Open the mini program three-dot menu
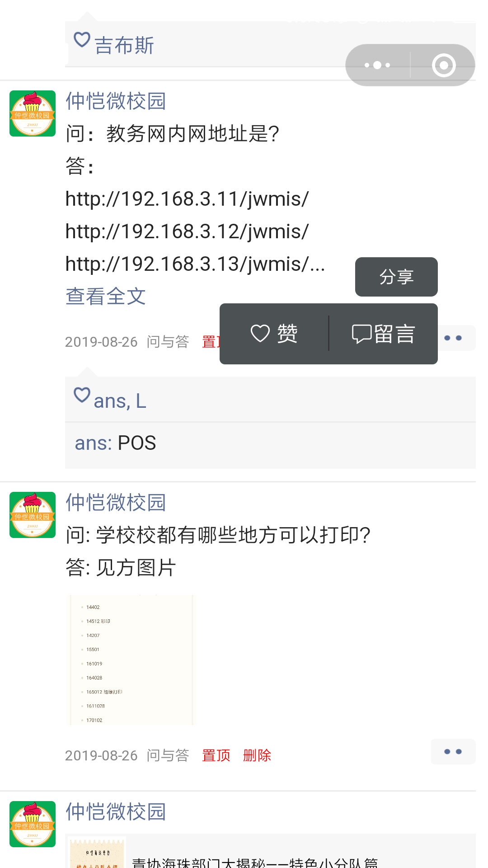Viewport: 488px width, 868px height. pyautogui.click(x=378, y=65)
